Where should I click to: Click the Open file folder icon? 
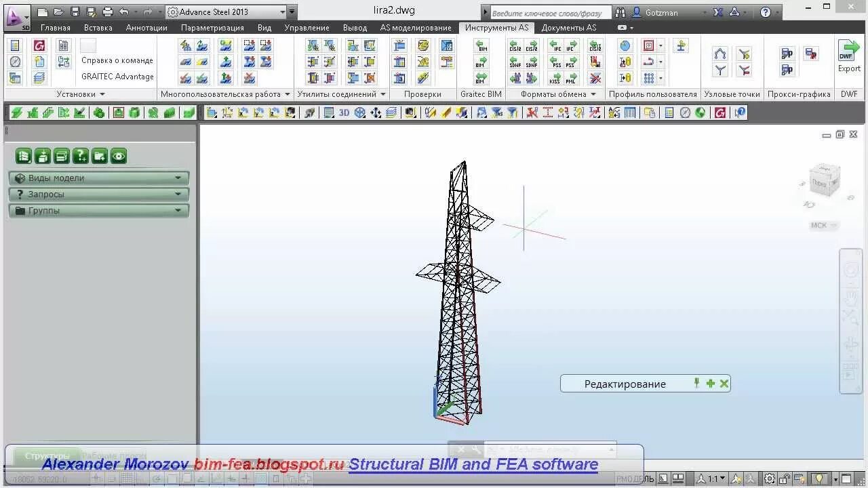pos(59,12)
